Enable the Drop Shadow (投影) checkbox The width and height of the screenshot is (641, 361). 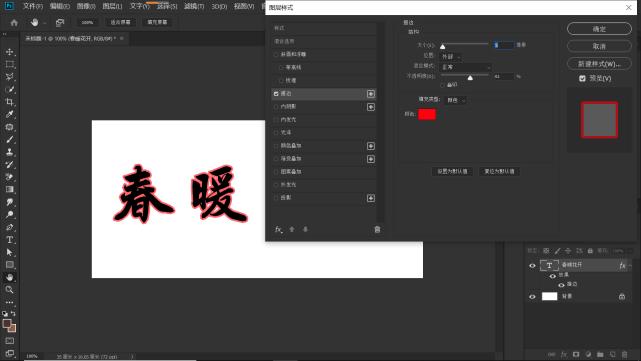[276, 198]
